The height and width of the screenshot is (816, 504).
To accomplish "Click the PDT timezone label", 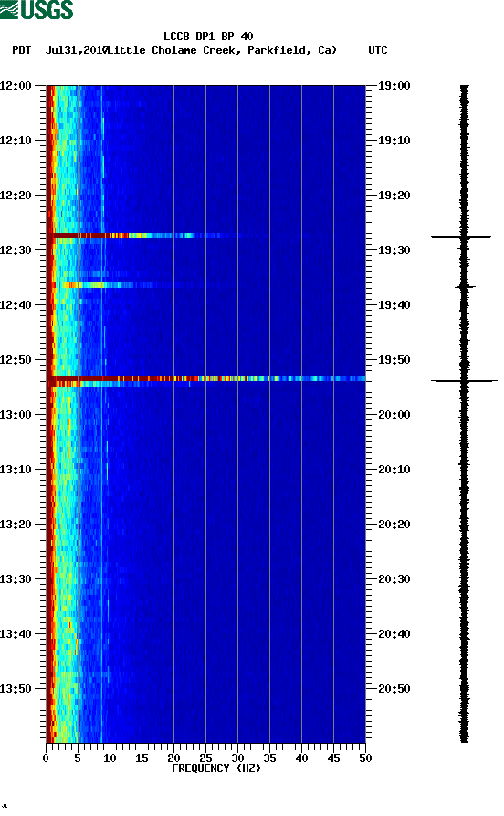I will point(21,50).
